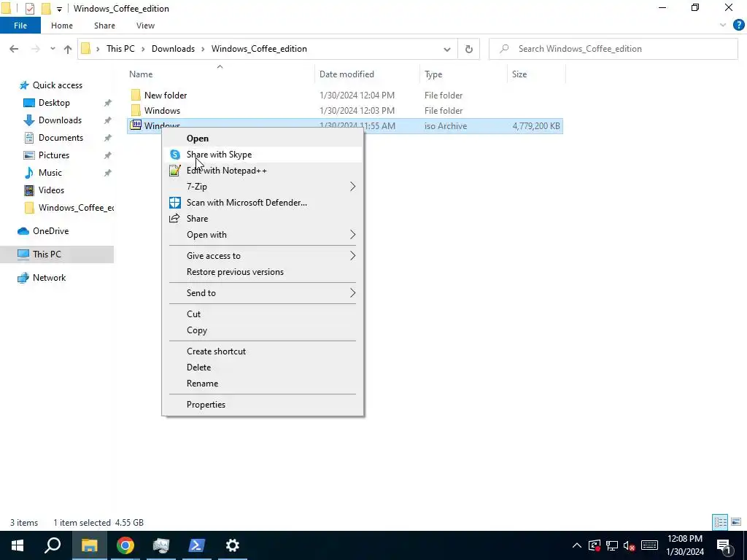Go up one folder level arrow
This screenshot has height=560, width=747.
[68, 49]
